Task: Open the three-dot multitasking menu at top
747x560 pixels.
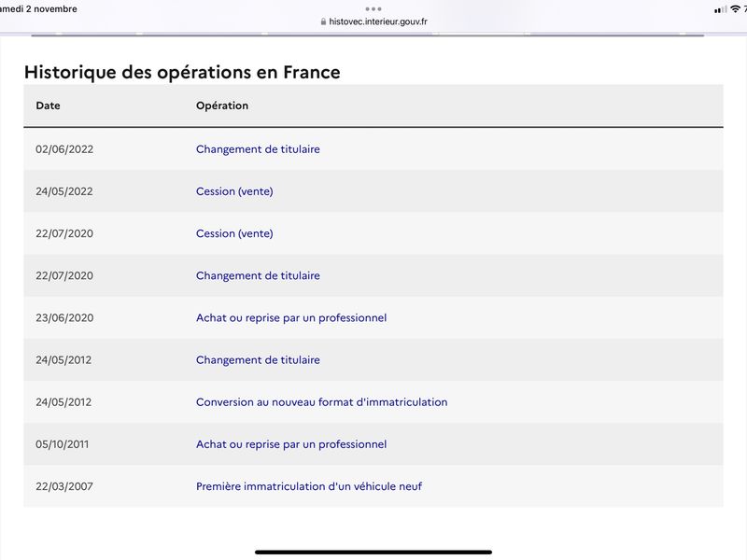Action: click(x=373, y=9)
